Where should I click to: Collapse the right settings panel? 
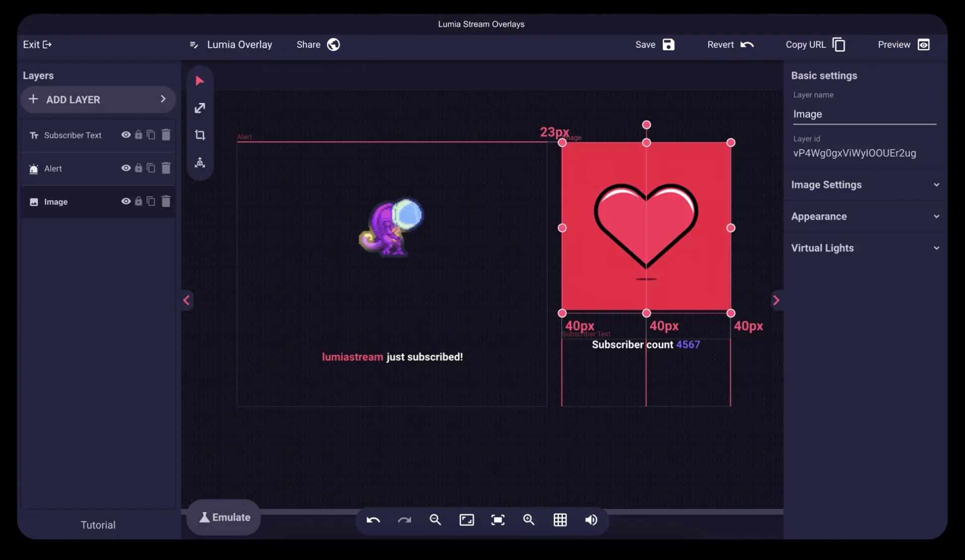[x=776, y=300]
